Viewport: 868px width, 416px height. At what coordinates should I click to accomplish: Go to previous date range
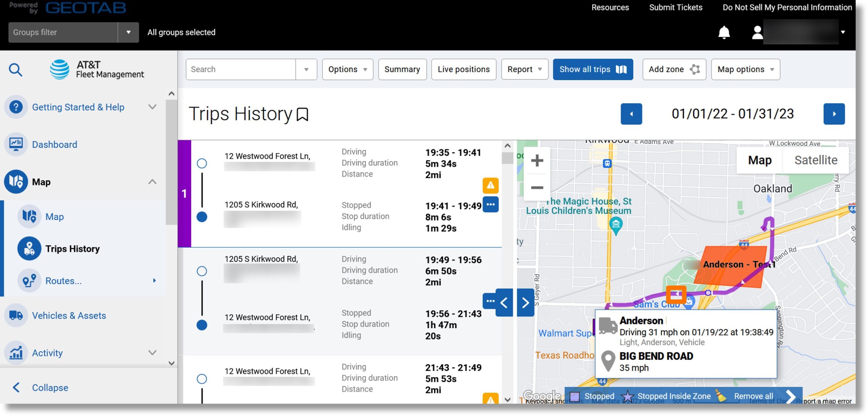[x=631, y=114]
